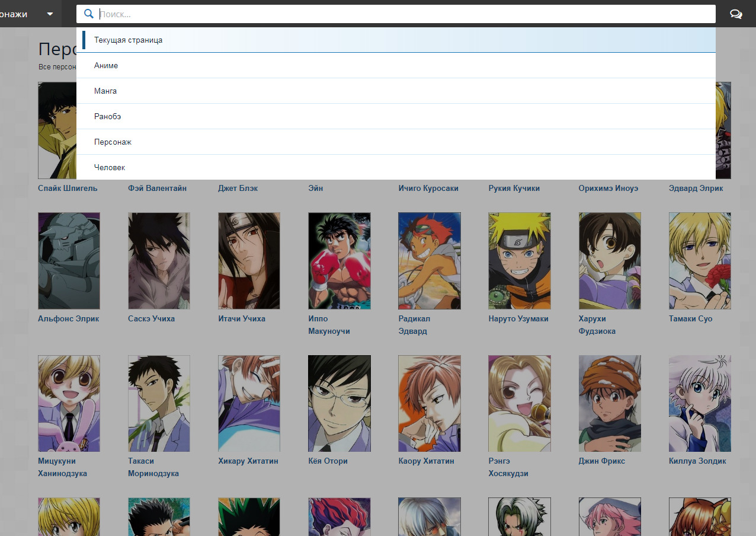
Task: Open Иппо Макуноучи portrait
Action: tap(339, 261)
